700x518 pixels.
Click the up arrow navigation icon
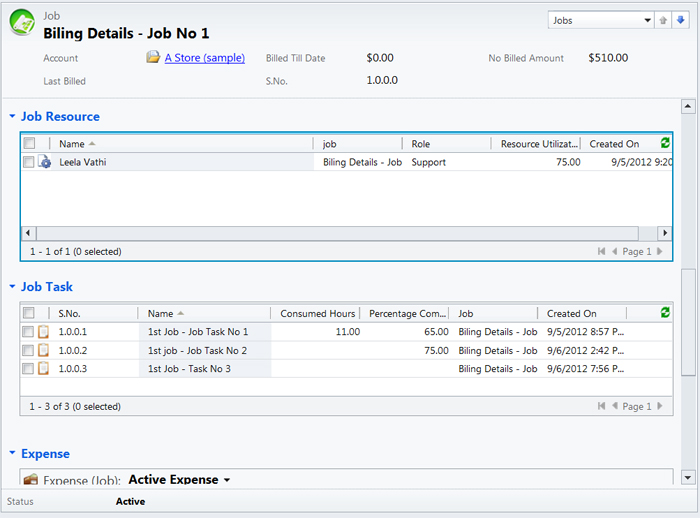point(663,20)
